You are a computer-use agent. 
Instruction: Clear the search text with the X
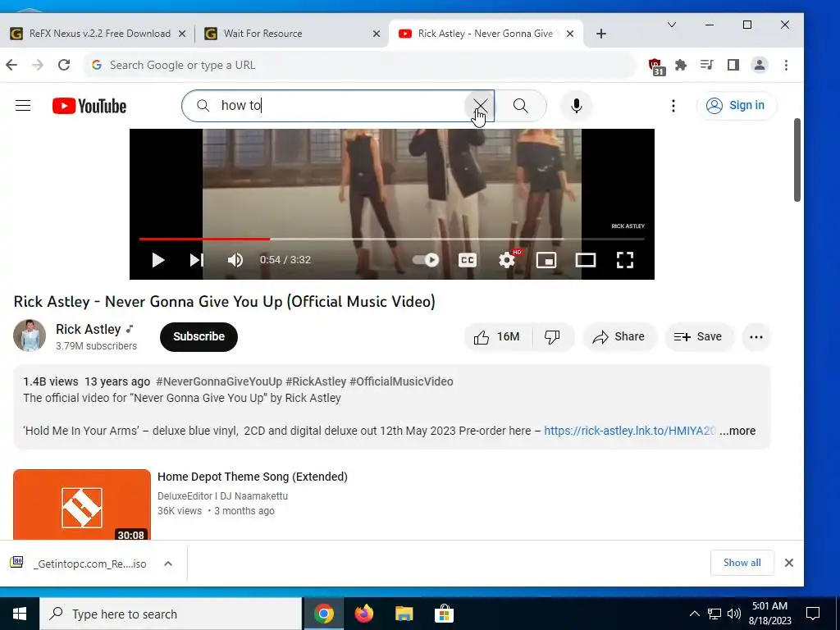(x=480, y=106)
